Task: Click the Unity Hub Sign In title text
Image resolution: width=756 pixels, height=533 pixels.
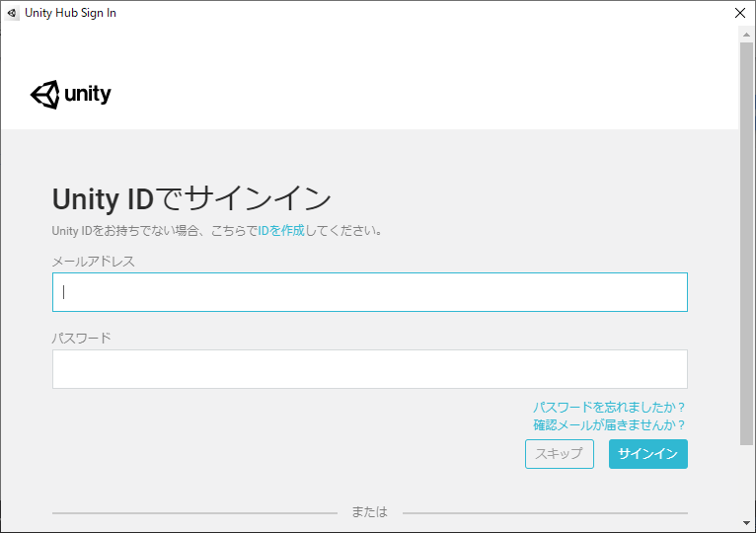Action: click(70, 13)
